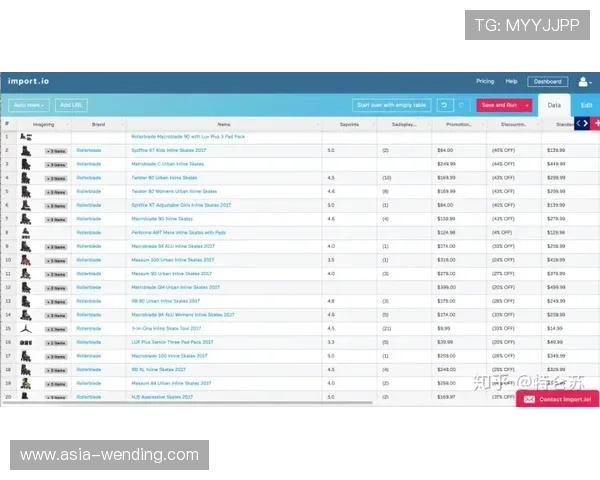
Task: Open the Save and Run dropdown arrow
Action: click(x=527, y=105)
